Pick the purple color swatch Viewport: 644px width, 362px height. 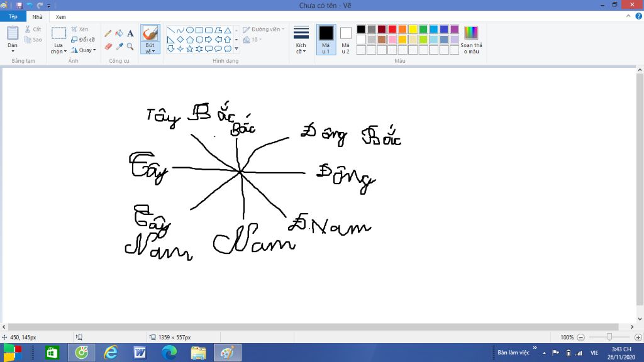[454, 29]
